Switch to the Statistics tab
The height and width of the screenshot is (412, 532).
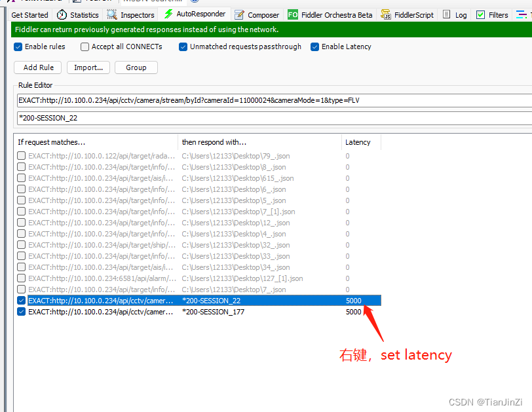pos(84,15)
